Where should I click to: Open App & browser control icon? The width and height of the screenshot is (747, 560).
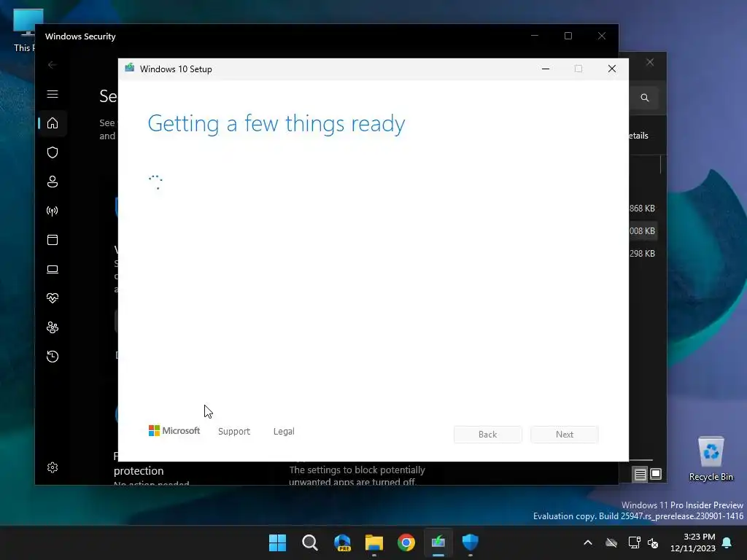click(x=53, y=239)
